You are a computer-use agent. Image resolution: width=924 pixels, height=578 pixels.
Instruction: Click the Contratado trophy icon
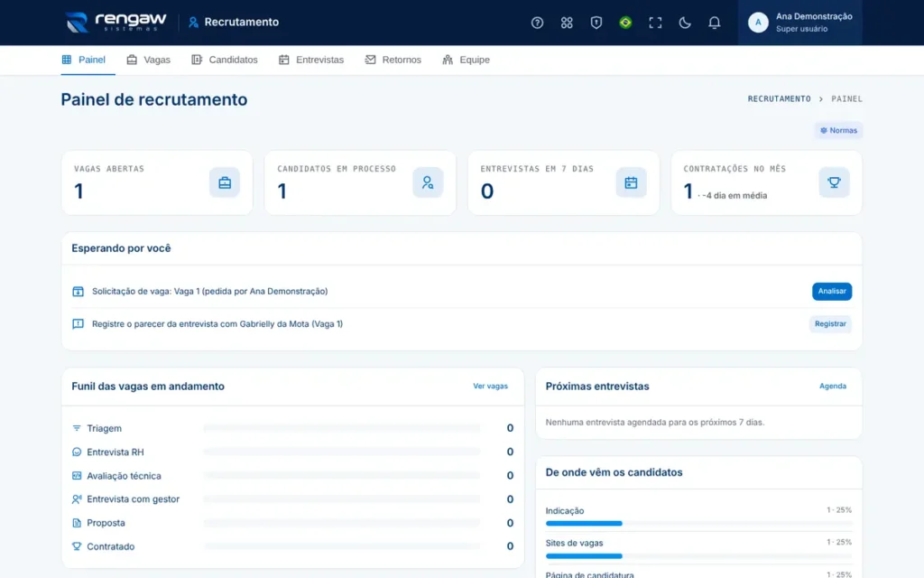(x=77, y=546)
